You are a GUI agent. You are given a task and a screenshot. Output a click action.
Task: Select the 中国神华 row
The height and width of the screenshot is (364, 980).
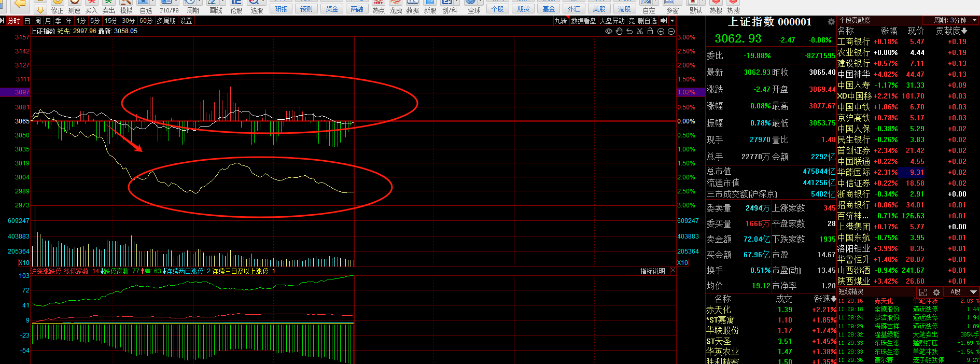(907, 74)
